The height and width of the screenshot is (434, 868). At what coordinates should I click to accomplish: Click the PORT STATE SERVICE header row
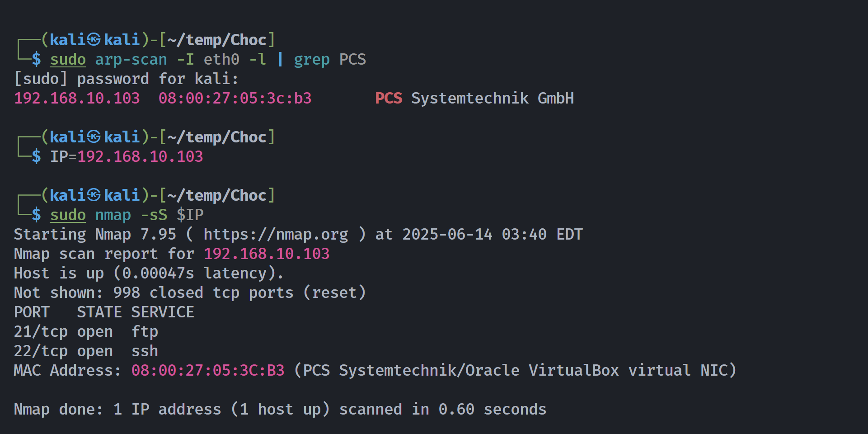tap(104, 312)
